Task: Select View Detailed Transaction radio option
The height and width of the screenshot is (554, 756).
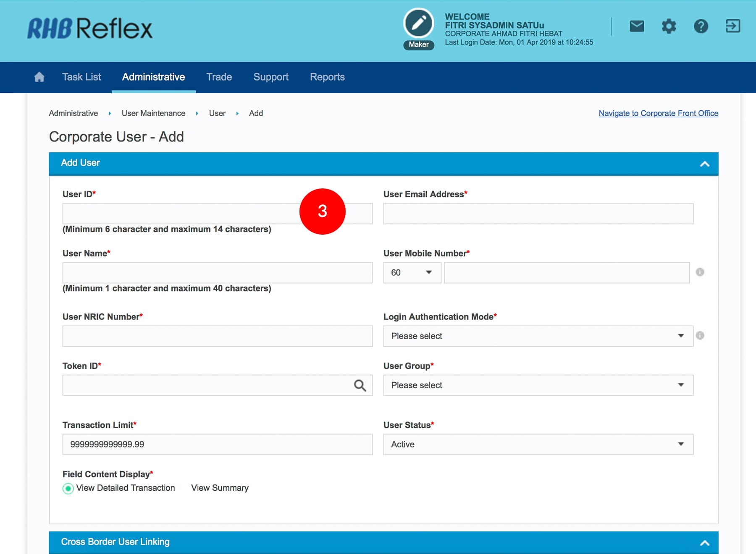Action: coord(68,488)
